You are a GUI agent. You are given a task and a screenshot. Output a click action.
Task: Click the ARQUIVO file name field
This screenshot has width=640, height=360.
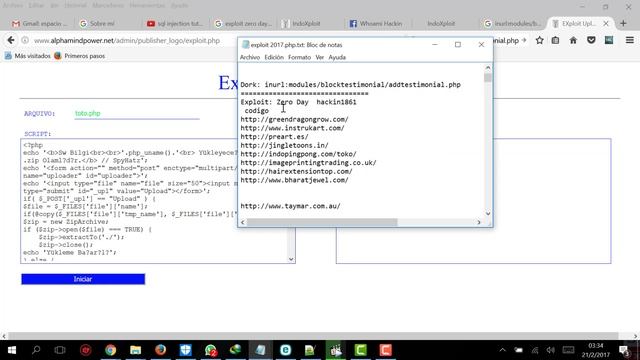click(x=137, y=114)
